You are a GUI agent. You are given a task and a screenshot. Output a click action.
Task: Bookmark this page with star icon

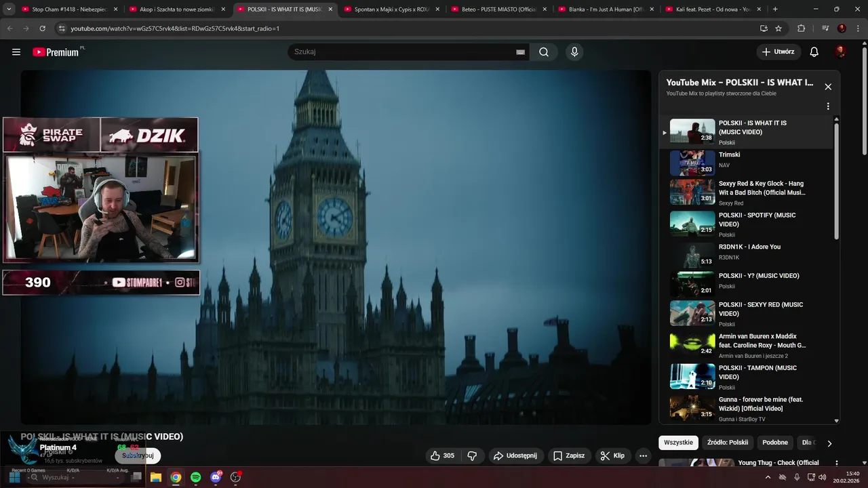click(x=778, y=28)
